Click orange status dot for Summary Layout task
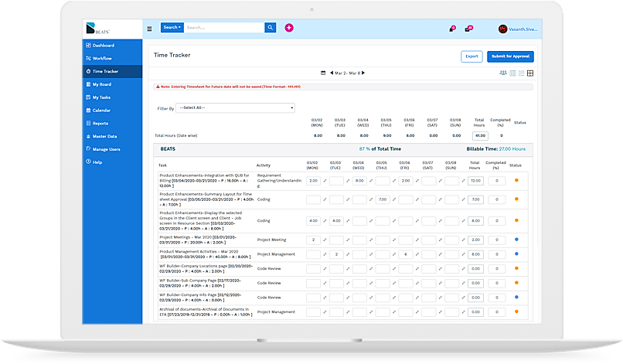623x364 pixels. point(516,199)
